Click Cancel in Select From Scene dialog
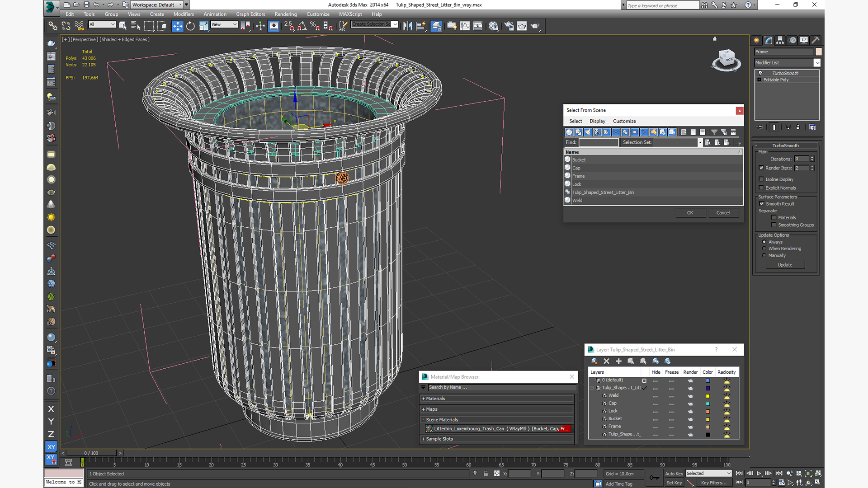This screenshot has height=488, width=868. pos(723,212)
